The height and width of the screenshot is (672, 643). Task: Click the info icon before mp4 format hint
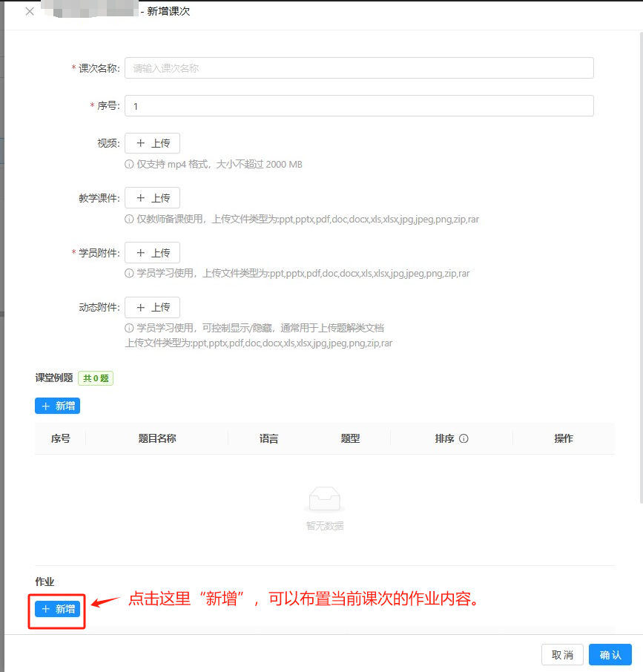click(129, 165)
